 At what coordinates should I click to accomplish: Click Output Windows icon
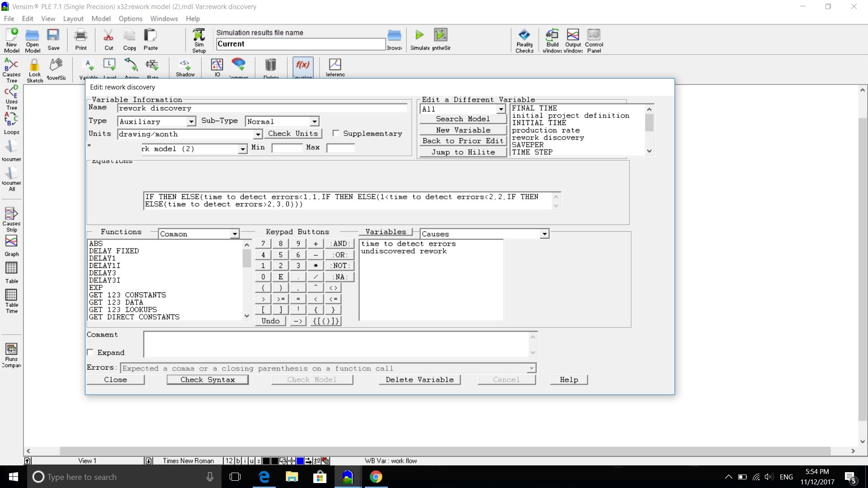pos(573,40)
